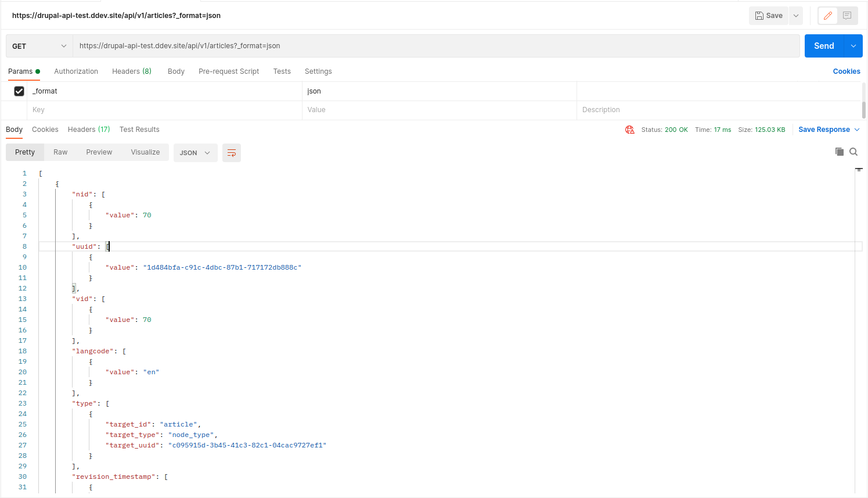Open the Settings tab

318,71
